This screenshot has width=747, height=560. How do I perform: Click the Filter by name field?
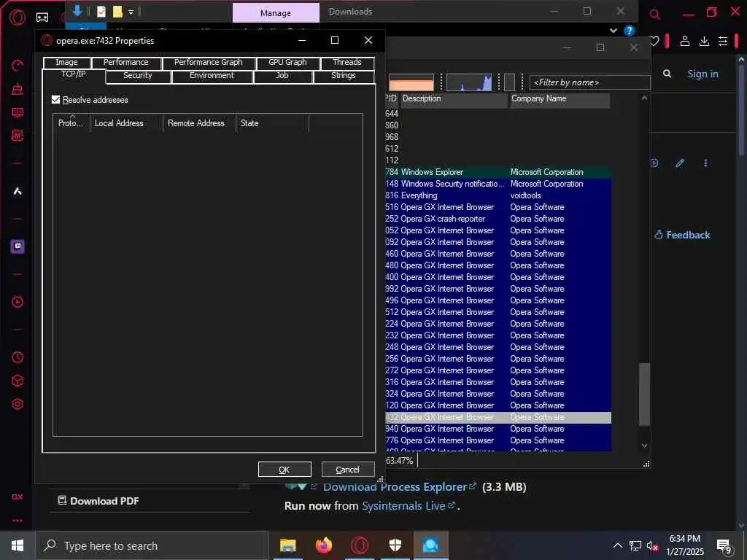click(589, 82)
